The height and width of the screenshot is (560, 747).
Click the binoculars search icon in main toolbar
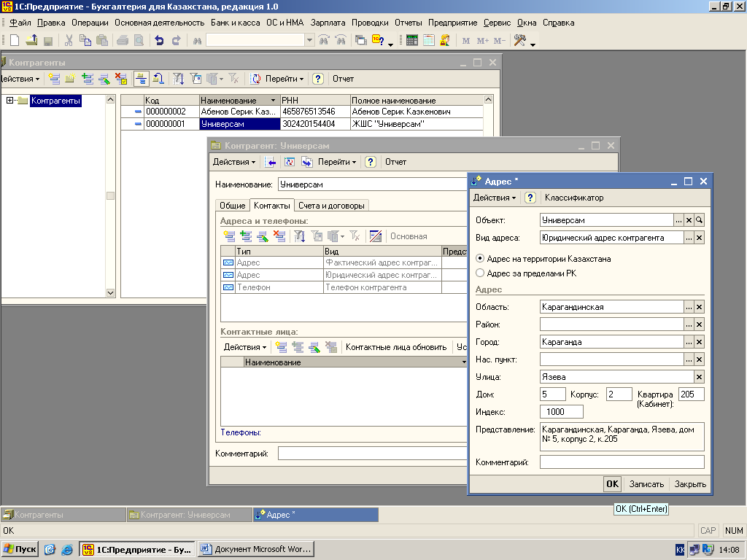click(x=197, y=41)
